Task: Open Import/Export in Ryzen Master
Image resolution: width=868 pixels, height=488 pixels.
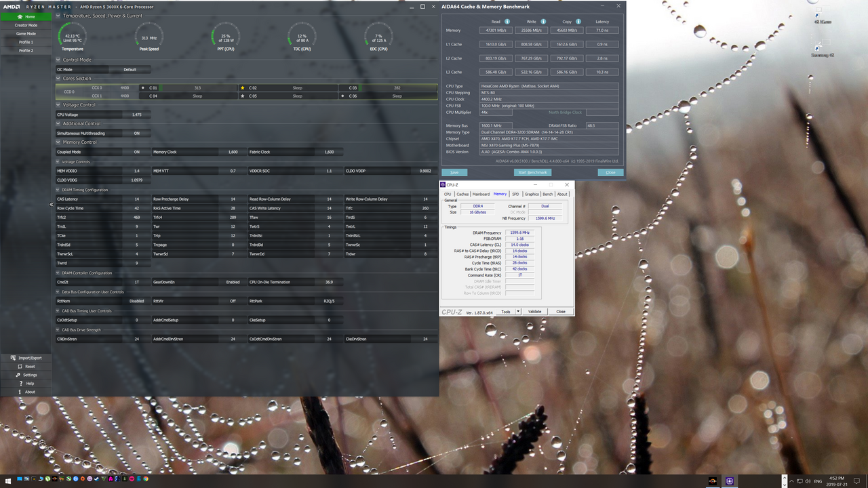Action: click(x=26, y=358)
